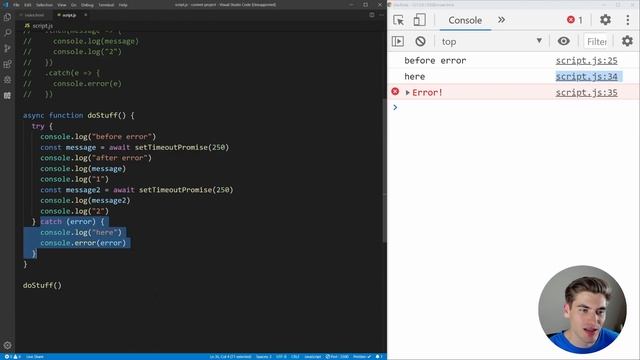The height and width of the screenshot is (360, 640).
Task: Open the DevTools customize menu
Action: coord(628,20)
